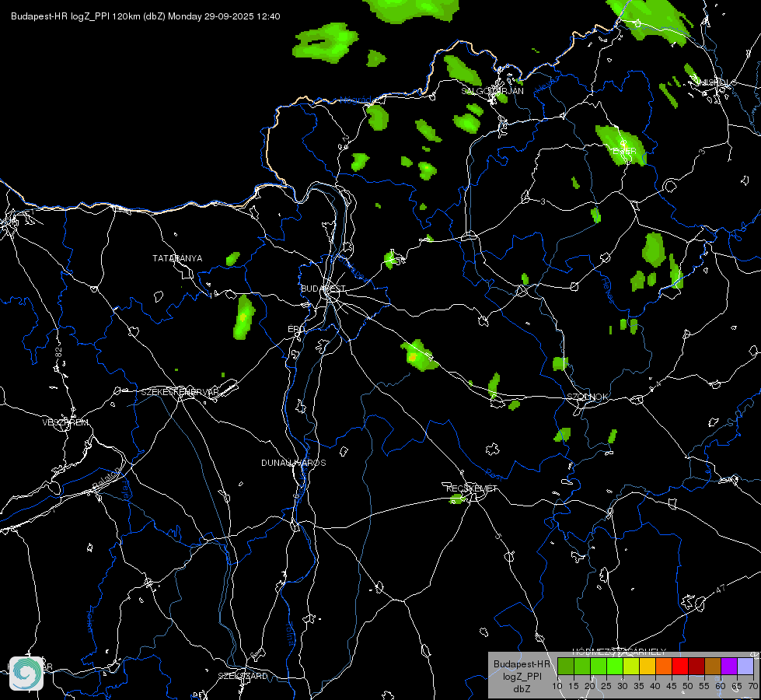The width and height of the screenshot is (761, 700).
Task: Select the 10–15 dBZ dark green swatch
Action: (565, 666)
